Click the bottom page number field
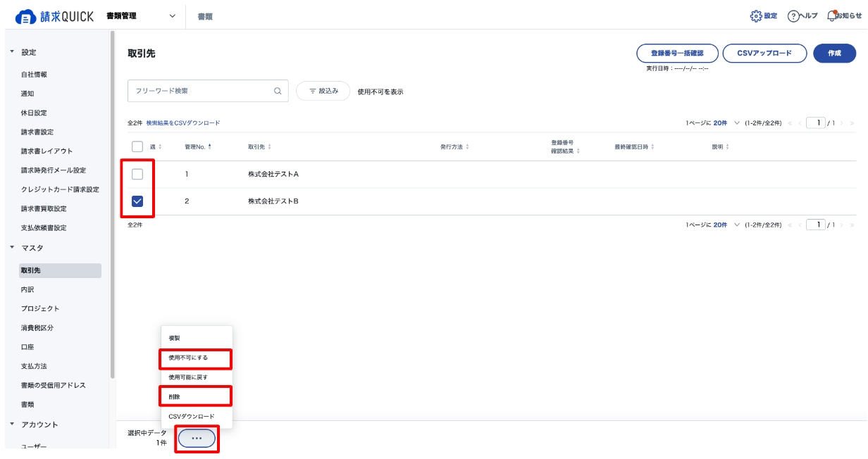 pyautogui.click(x=816, y=225)
